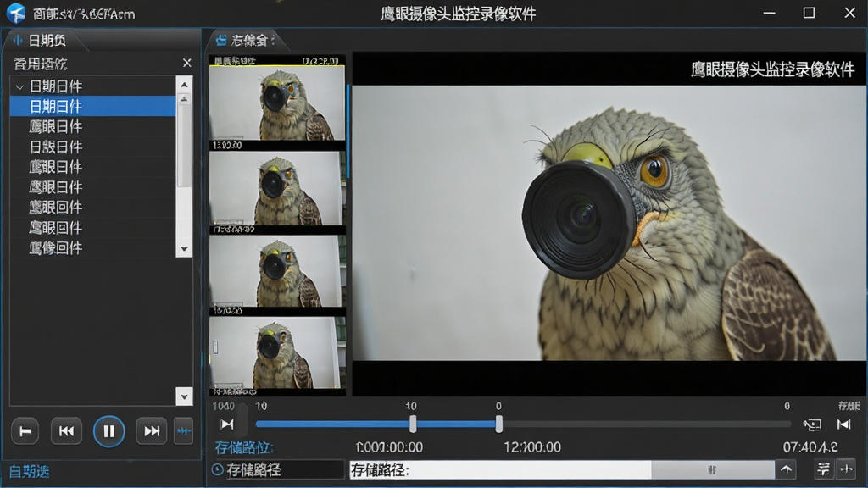Click the snapshot icon right of timeline
The image size is (868, 488).
pyautogui.click(x=812, y=424)
